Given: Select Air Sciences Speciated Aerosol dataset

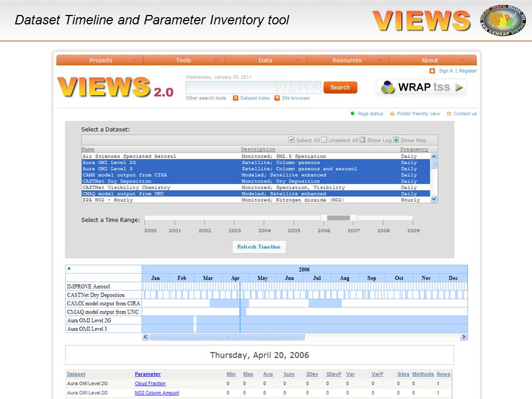Looking at the screenshot, I should pyautogui.click(x=256, y=156).
